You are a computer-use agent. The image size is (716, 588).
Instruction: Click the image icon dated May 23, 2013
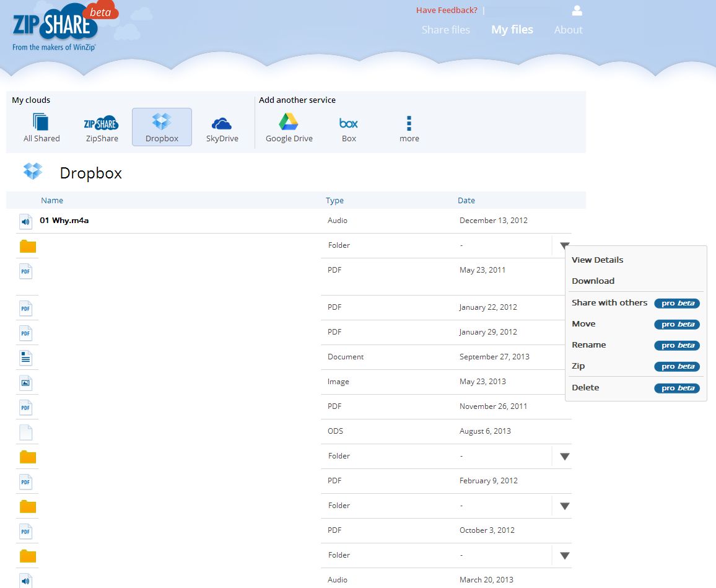25,383
